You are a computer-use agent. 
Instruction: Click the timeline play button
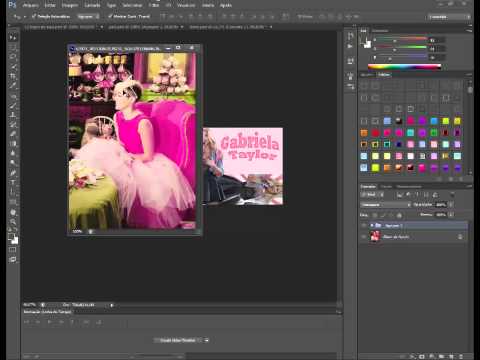(x=49, y=322)
